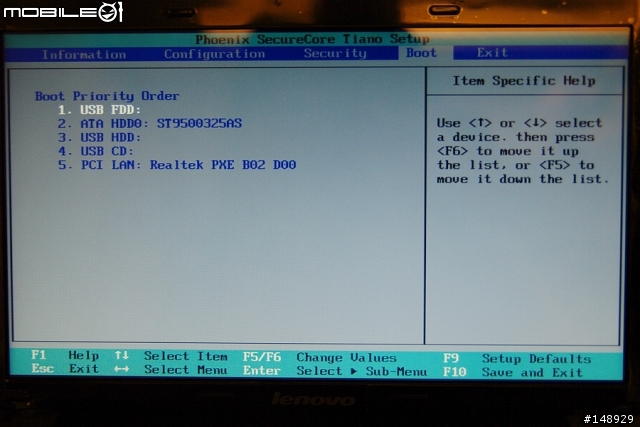Select the Boot tab
The height and width of the screenshot is (427, 640).
pyautogui.click(x=421, y=53)
